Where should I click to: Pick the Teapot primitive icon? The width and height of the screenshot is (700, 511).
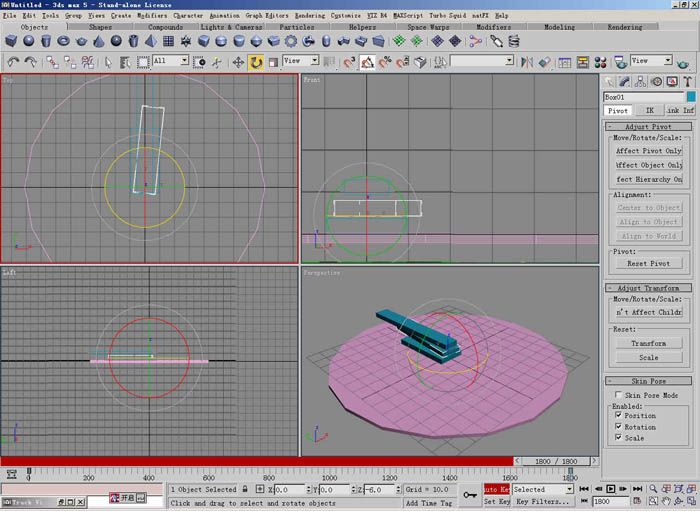click(x=81, y=42)
